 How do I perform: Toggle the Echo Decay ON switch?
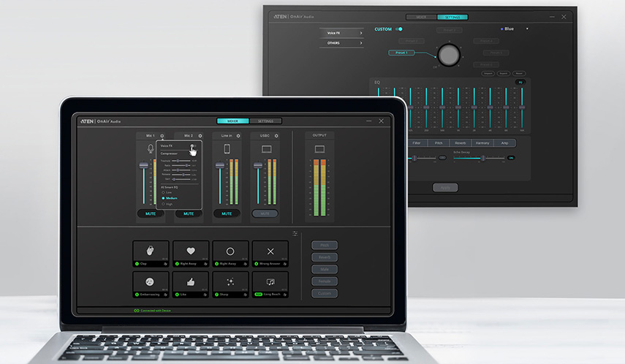coord(511,158)
